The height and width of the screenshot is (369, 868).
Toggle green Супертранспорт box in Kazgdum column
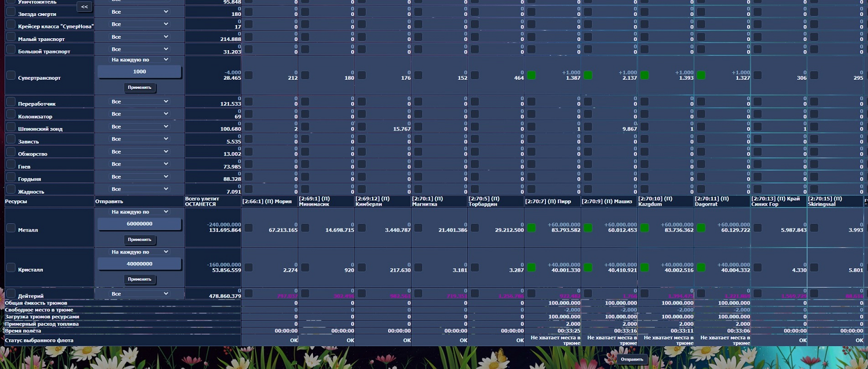(x=645, y=75)
